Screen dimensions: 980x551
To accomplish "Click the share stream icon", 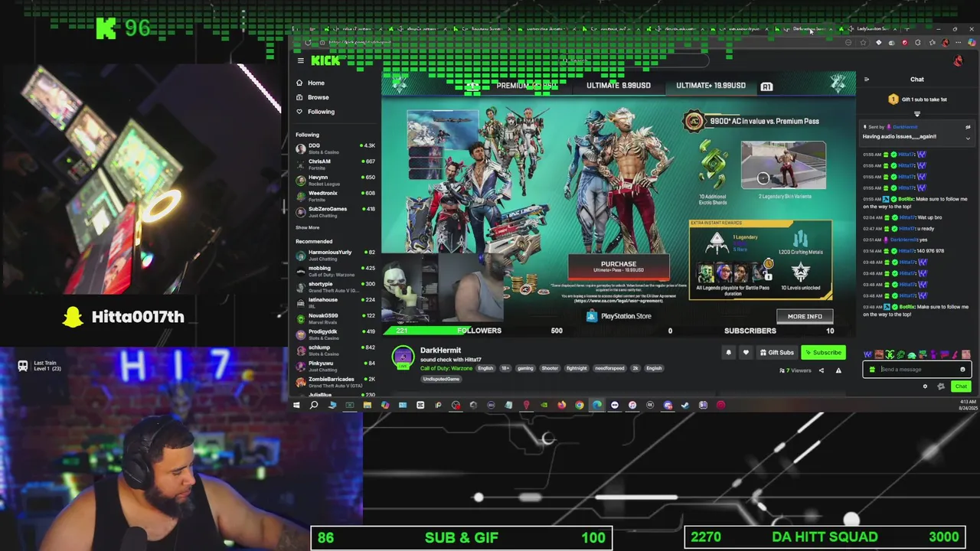I will tap(822, 370).
